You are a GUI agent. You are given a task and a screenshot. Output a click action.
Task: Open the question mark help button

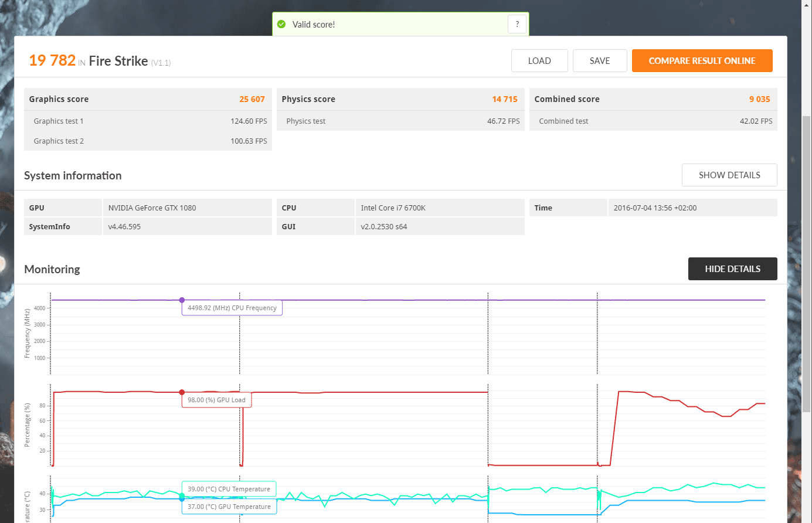(517, 24)
